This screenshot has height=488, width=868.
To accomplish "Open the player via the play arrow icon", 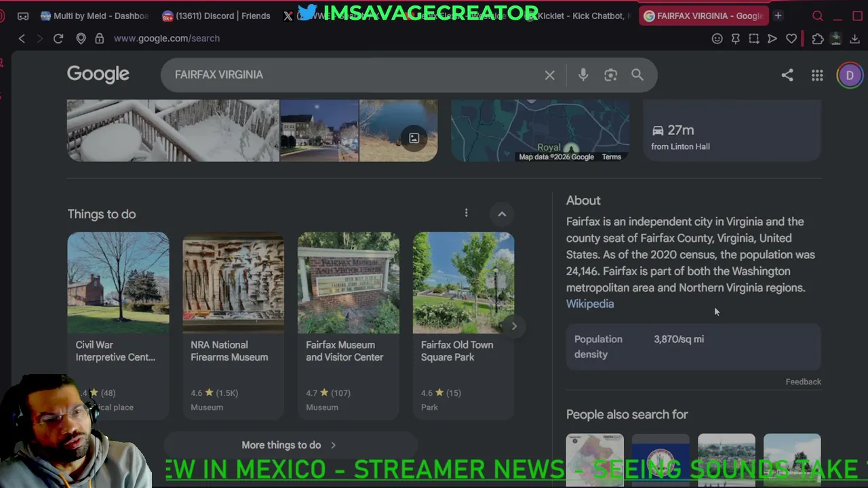I will coord(772,39).
